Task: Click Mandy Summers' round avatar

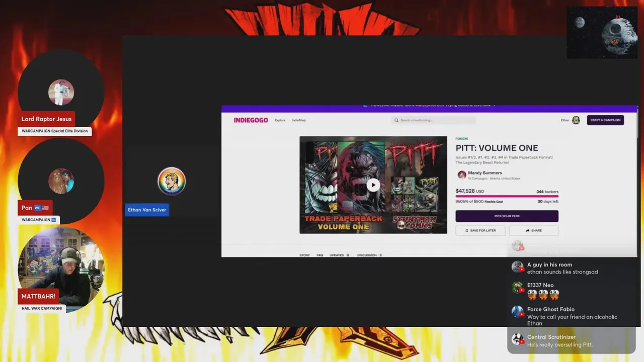Action: 461,175
